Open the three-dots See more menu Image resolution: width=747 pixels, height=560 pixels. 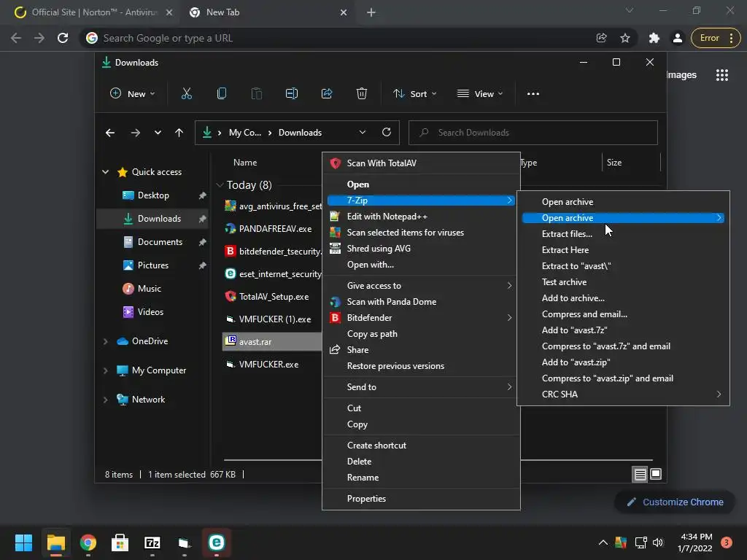point(533,94)
